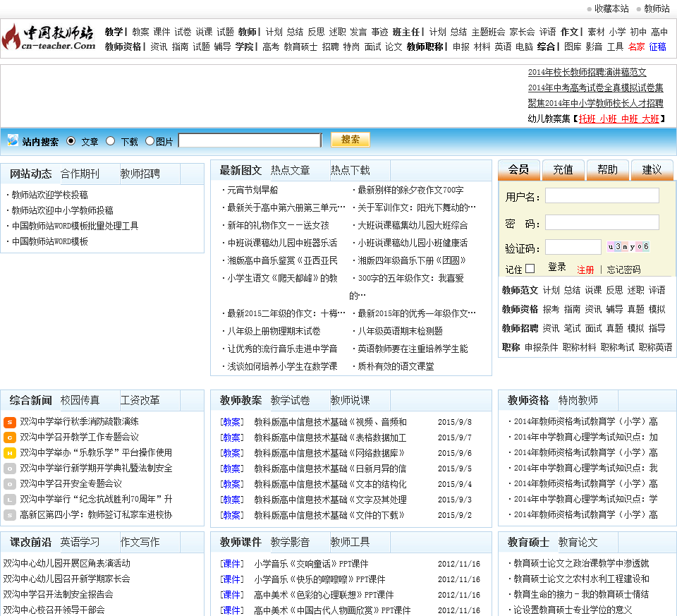Switch to the 合作期刊 tab
The height and width of the screenshot is (616, 677).
(80, 174)
